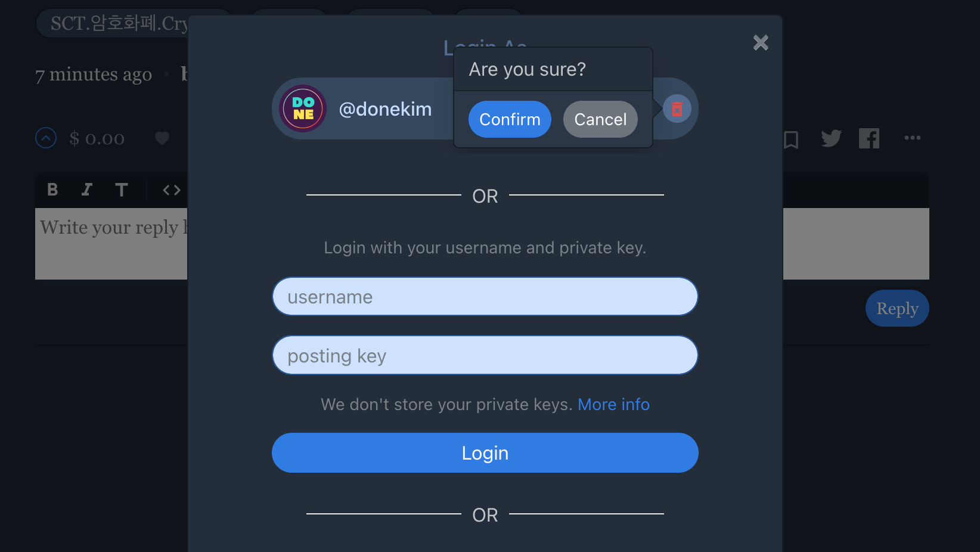Viewport: 980px width, 552px height.
Task: Open the three-dots more options menu
Action: [912, 138]
